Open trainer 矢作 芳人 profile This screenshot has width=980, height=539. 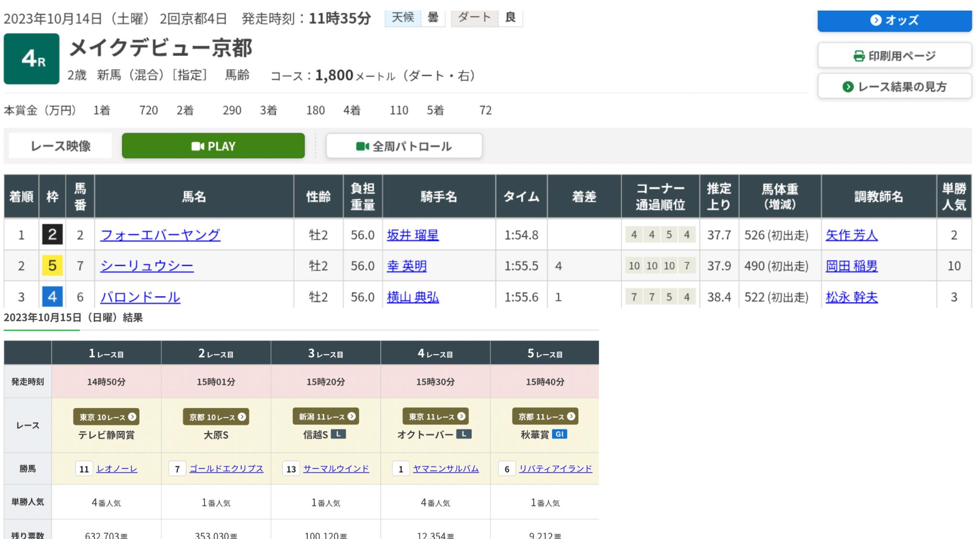click(851, 235)
